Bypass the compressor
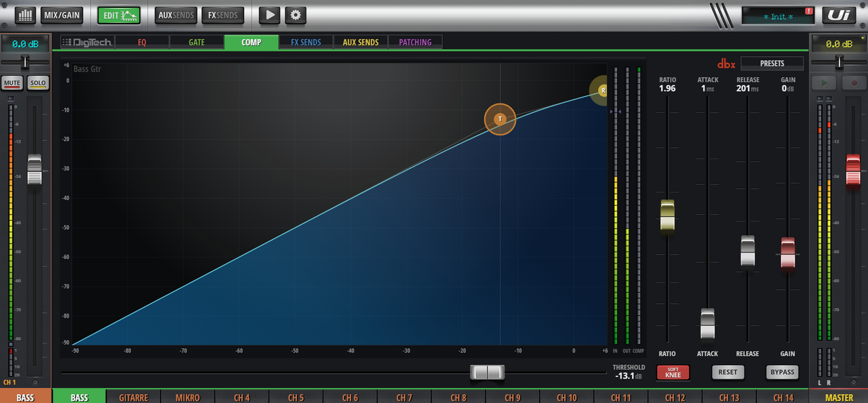The image size is (868, 403). point(782,372)
